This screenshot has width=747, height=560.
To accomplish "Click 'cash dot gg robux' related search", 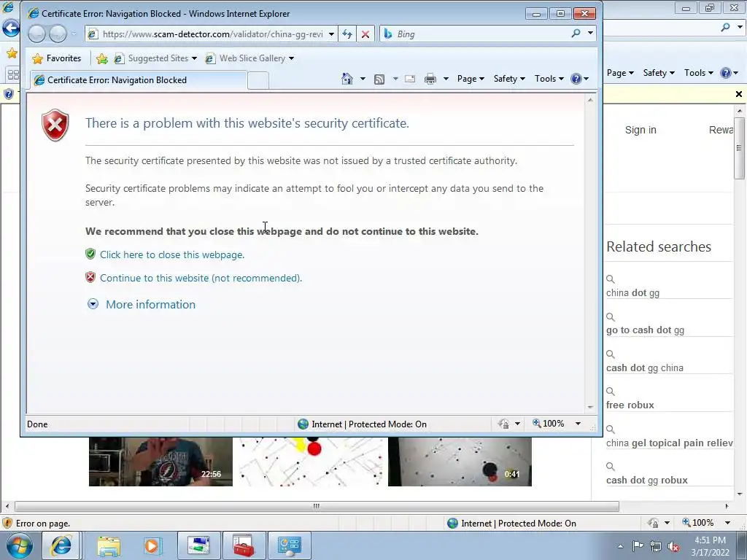I will (x=646, y=481).
